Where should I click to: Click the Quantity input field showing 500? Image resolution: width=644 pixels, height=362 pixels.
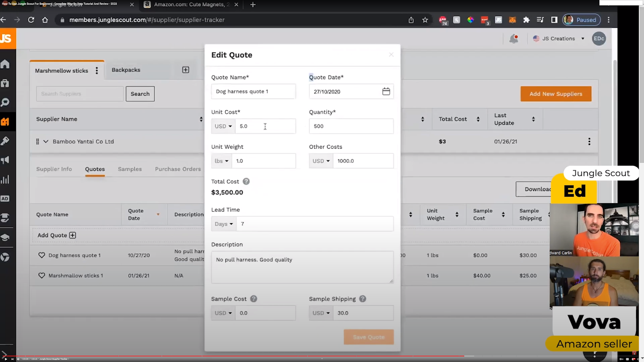click(x=351, y=126)
